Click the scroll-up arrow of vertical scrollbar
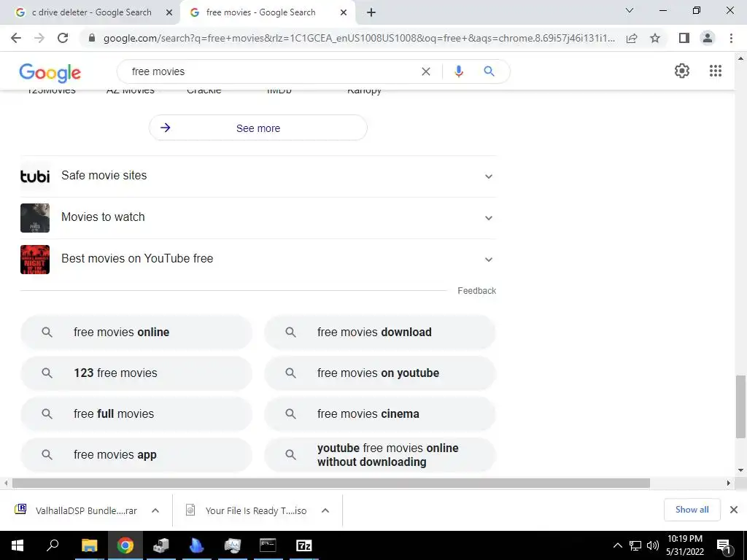This screenshot has width=747, height=560. [x=740, y=58]
